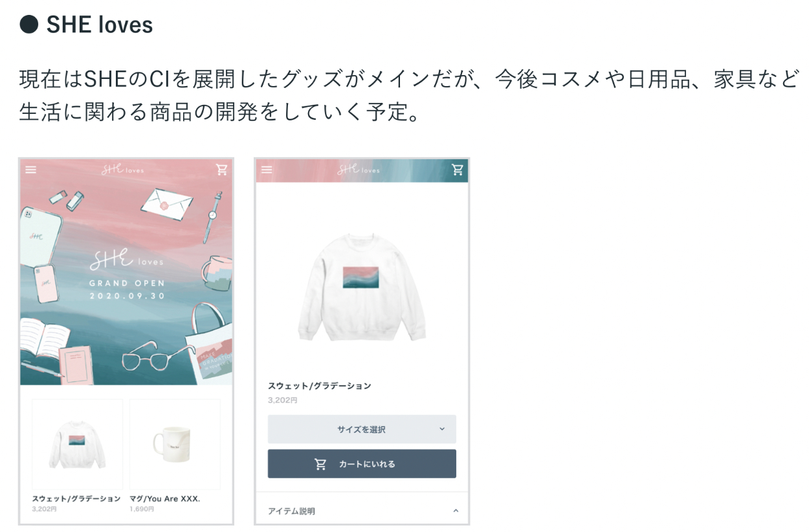The width and height of the screenshot is (809, 532).
Task: Click 1,690円 mug price label
Action: pos(142,509)
